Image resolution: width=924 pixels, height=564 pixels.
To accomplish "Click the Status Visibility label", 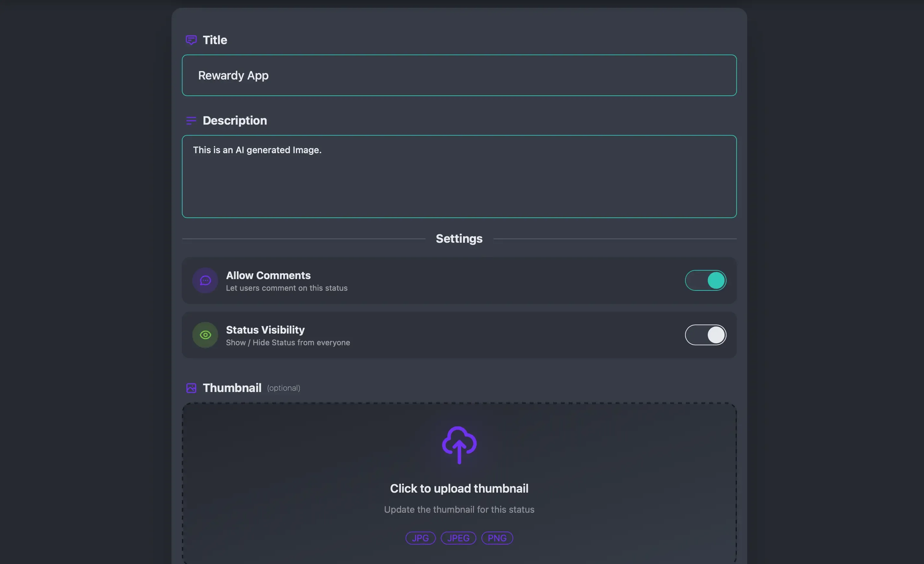I will [265, 330].
